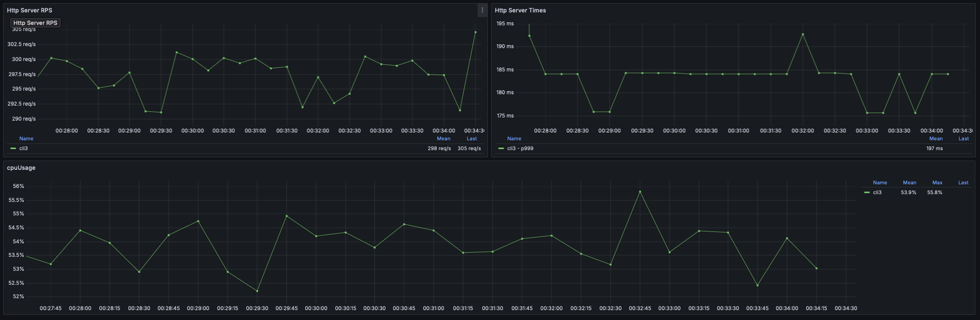This screenshot has width=980, height=320.
Task: Sort cpuUsage legend by Last column
Action: (x=963, y=183)
